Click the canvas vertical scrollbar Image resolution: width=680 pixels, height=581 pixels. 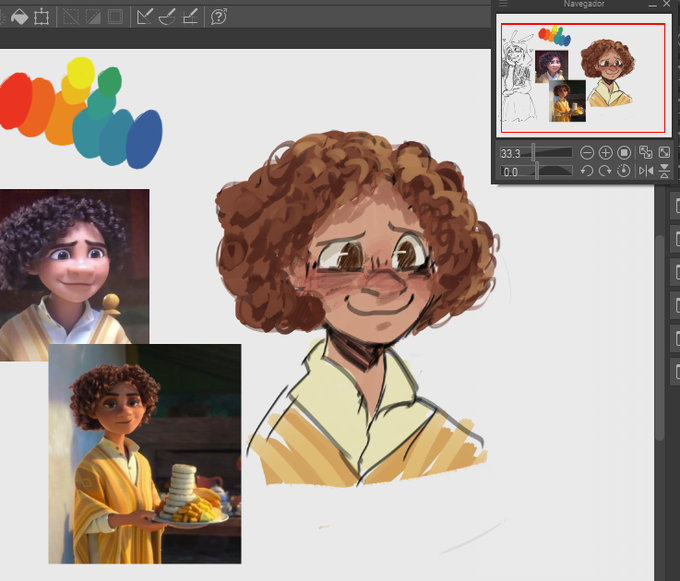(660, 338)
